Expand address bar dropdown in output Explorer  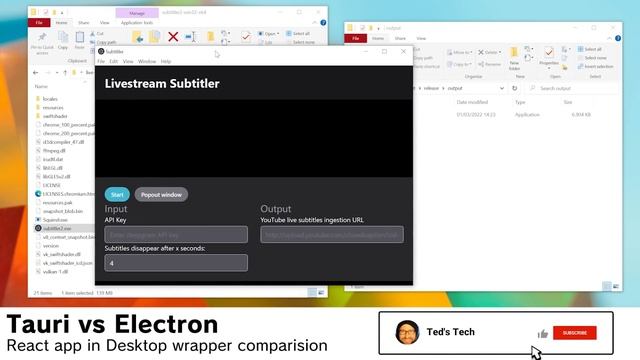[x=502, y=88]
